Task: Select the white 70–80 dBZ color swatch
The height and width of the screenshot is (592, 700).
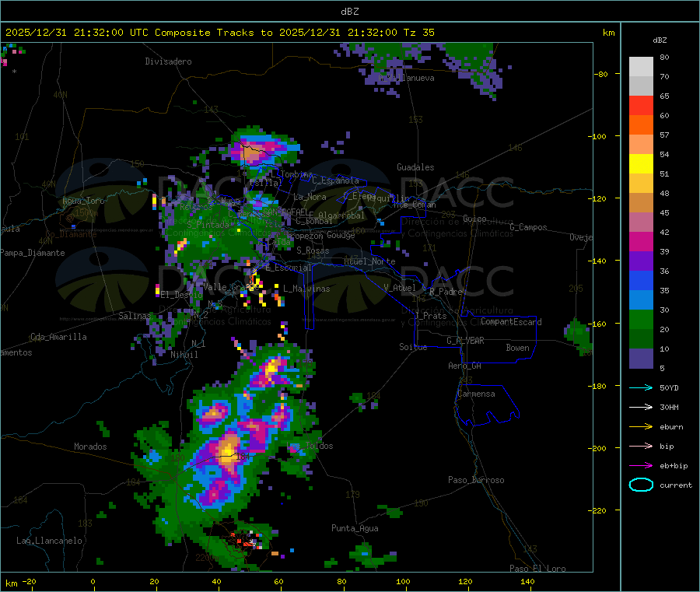Action: [x=641, y=67]
